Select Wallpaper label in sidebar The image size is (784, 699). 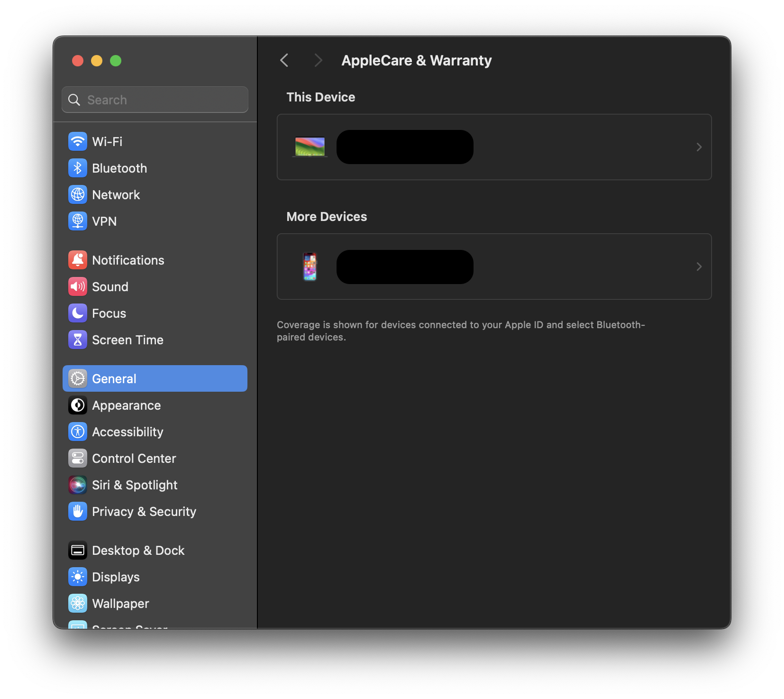pyautogui.click(x=120, y=603)
